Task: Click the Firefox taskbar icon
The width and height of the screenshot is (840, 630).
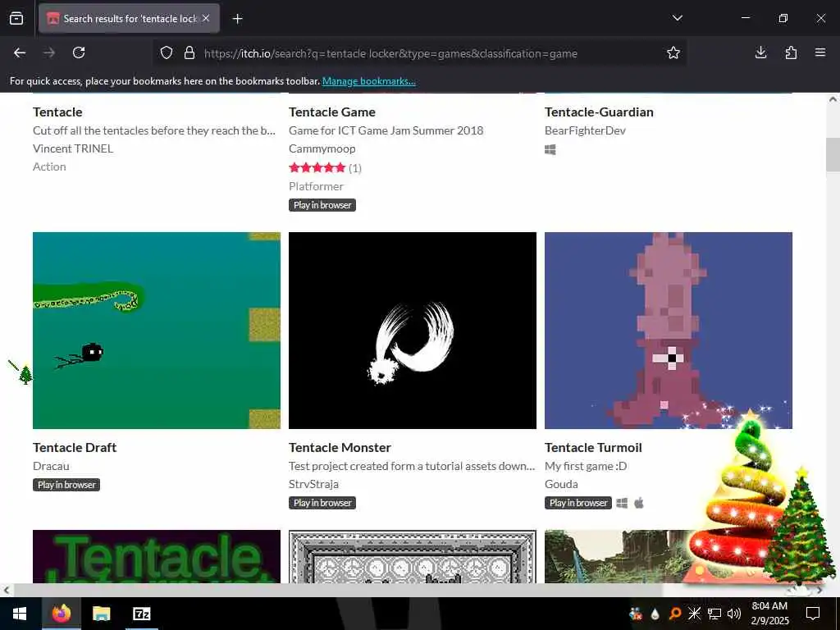Action: pos(61,614)
